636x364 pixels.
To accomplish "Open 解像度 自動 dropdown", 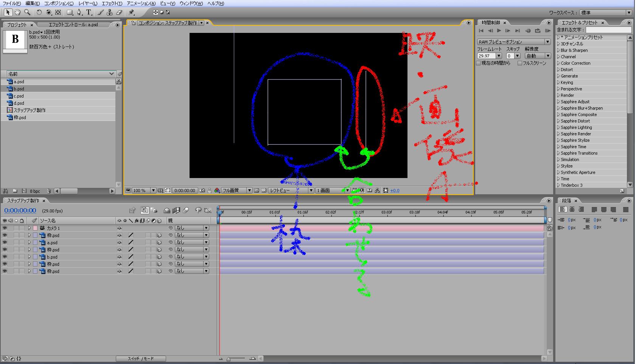I will pyautogui.click(x=537, y=56).
